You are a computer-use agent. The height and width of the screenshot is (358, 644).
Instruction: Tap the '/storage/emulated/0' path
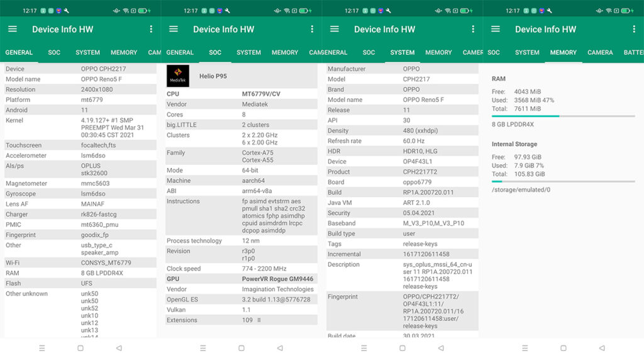(521, 189)
